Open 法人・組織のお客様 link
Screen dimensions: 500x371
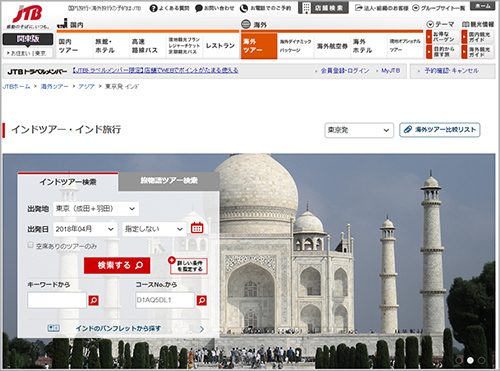pos(382,8)
